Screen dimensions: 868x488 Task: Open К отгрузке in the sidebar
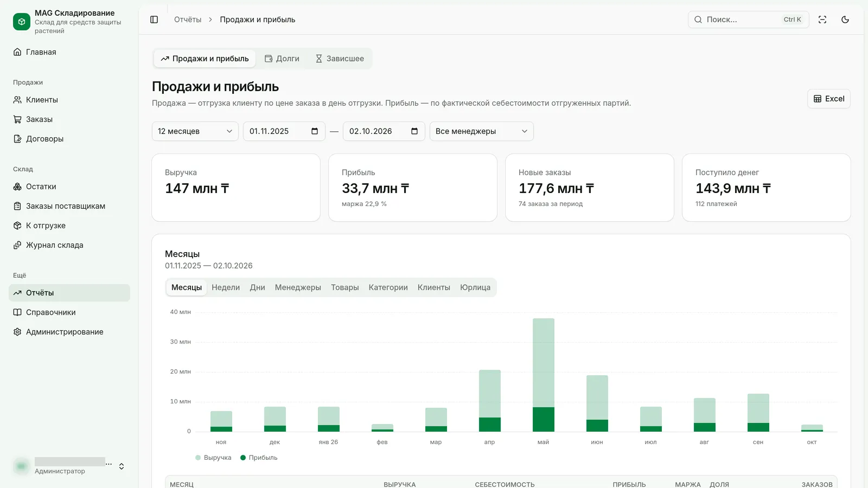click(69, 226)
